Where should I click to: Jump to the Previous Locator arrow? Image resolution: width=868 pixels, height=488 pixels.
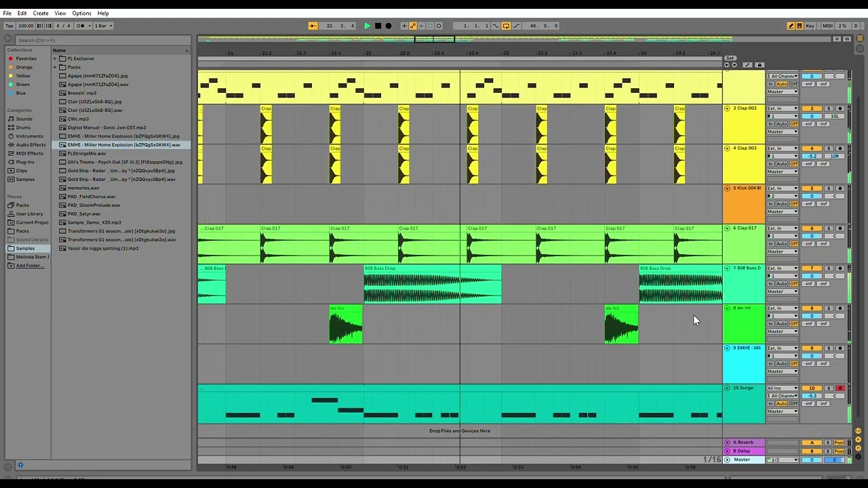click(726, 65)
